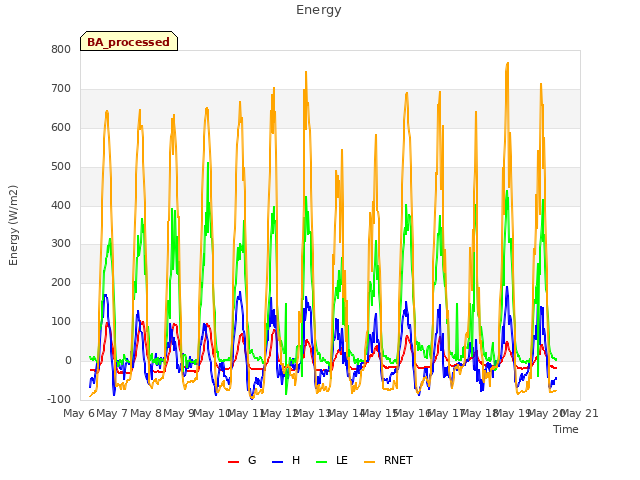
Task: Click the 500 y-axis tick label
Action: click(61, 167)
